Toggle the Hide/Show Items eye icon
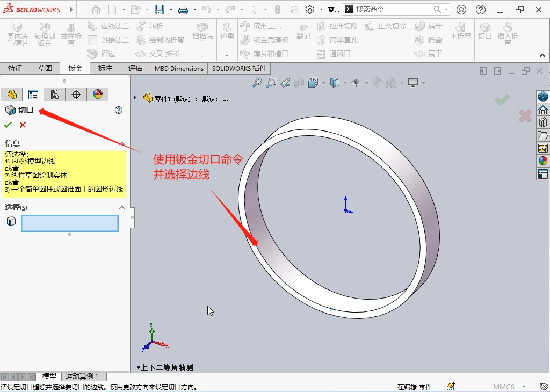The height and width of the screenshot is (392, 550). 355,83
